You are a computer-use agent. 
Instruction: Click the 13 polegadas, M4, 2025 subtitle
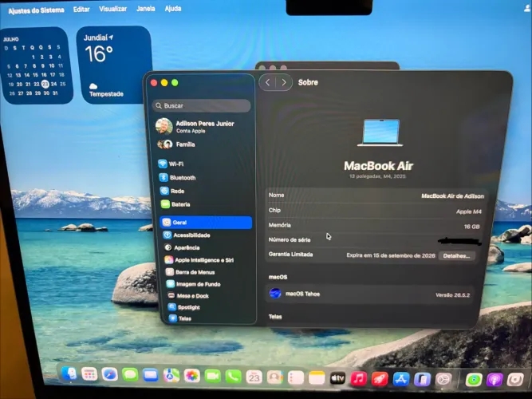[x=377, y=176]
